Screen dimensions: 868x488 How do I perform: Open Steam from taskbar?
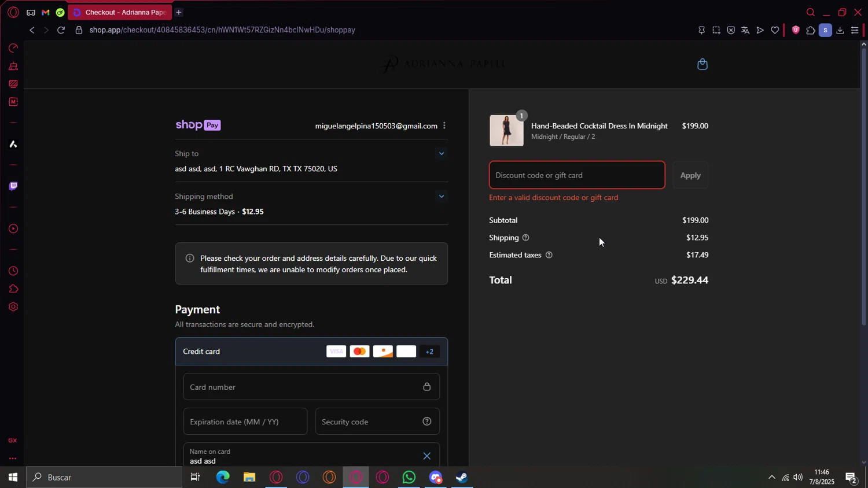[x=462, y=477]
